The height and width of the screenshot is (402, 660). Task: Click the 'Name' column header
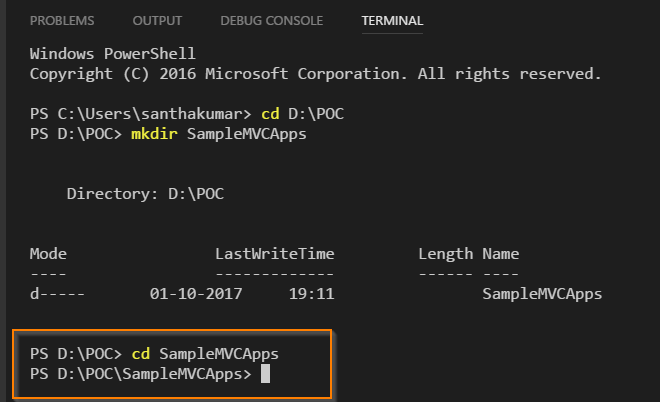tap(500, 254)
